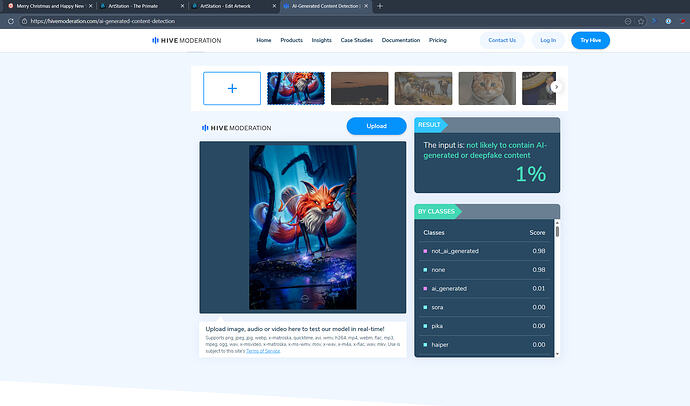Click the pika class row
The image size is (690, 406).
pos(484,326)
